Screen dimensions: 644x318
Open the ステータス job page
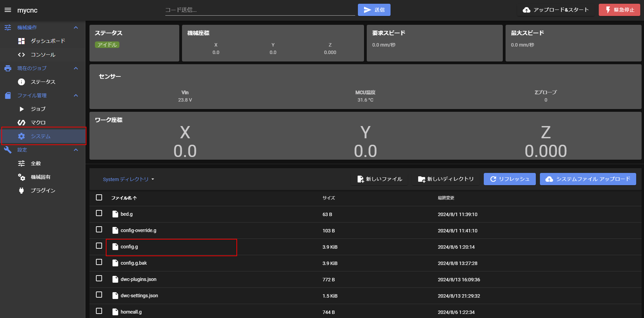pos(43,82)
